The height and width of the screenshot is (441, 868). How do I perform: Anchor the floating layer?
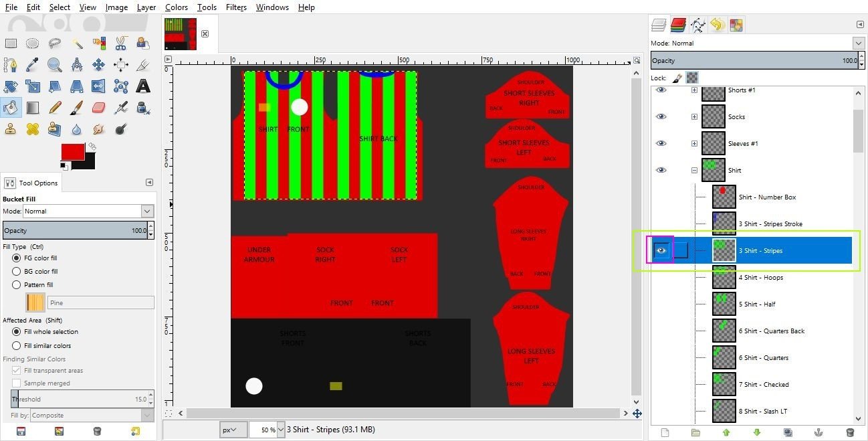tap(819, 433)
